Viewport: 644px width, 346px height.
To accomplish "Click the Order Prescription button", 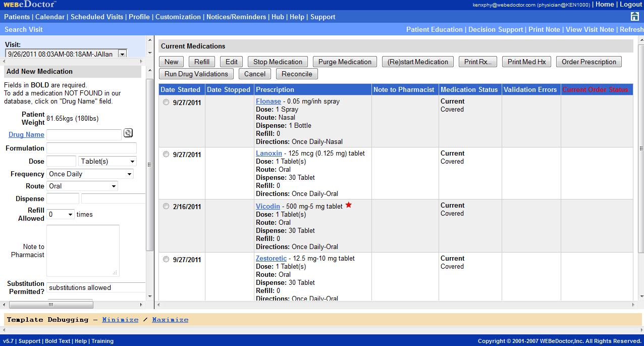I will click(588, 62).
